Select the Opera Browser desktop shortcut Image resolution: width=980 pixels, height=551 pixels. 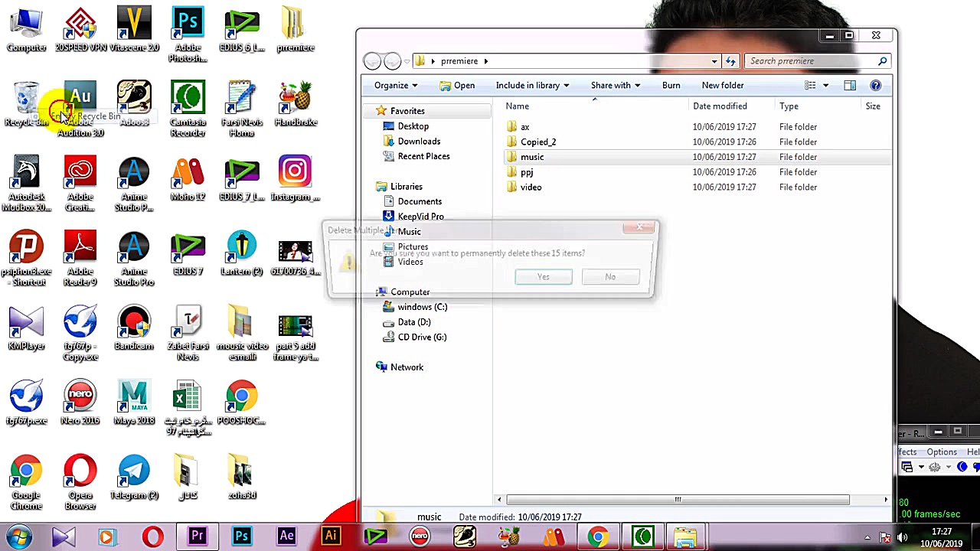(x=80, y=482)
